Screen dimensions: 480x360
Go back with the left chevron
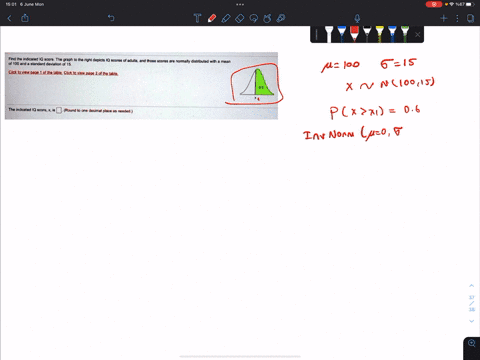pyautogui.click(x=9, y=18)
